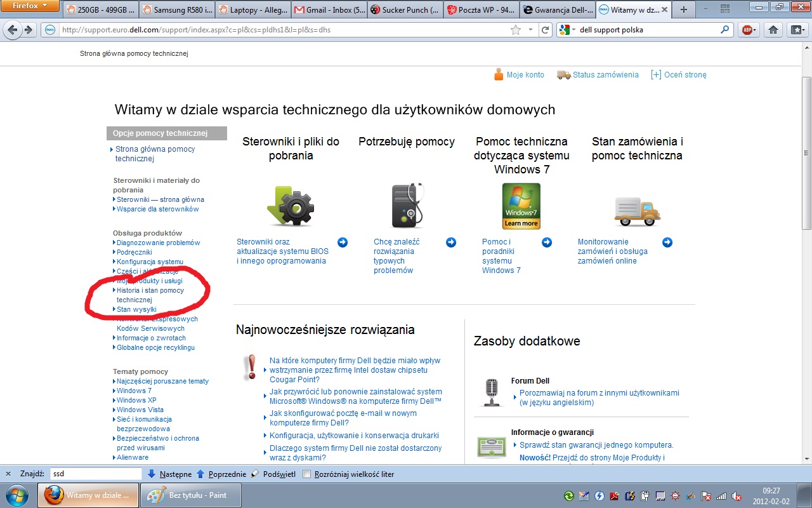Open the Windows Start menu
This screenshot has width=812, height=508.
16,495
